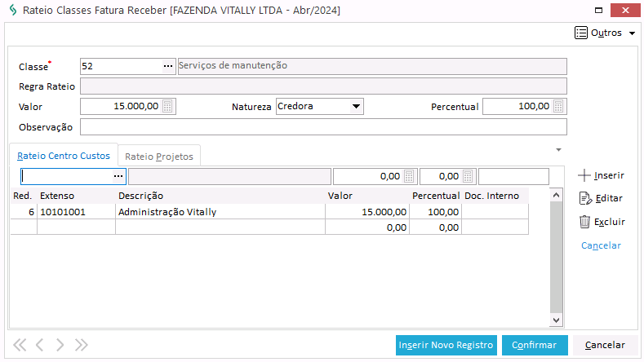Expand the tabs overflow arrow
Image resolution: width=644 pixels, height=362 pixels.
click(558, 150)
